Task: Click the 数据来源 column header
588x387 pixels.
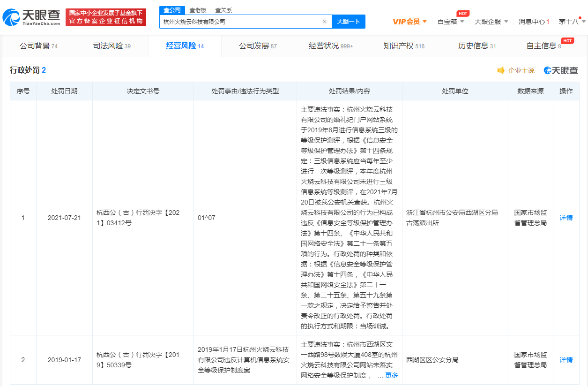Action: 530,91
